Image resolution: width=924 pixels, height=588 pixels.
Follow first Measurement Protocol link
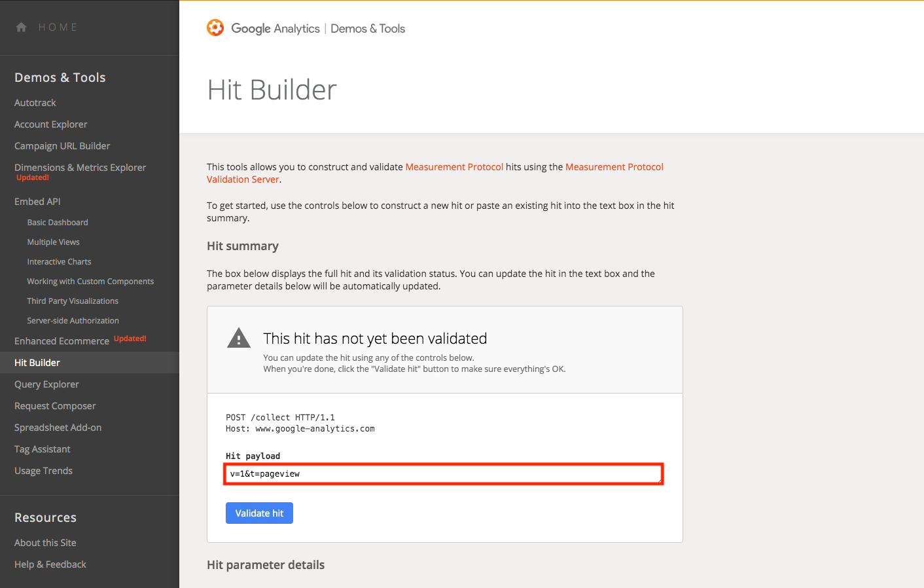(x=454, y=167)
